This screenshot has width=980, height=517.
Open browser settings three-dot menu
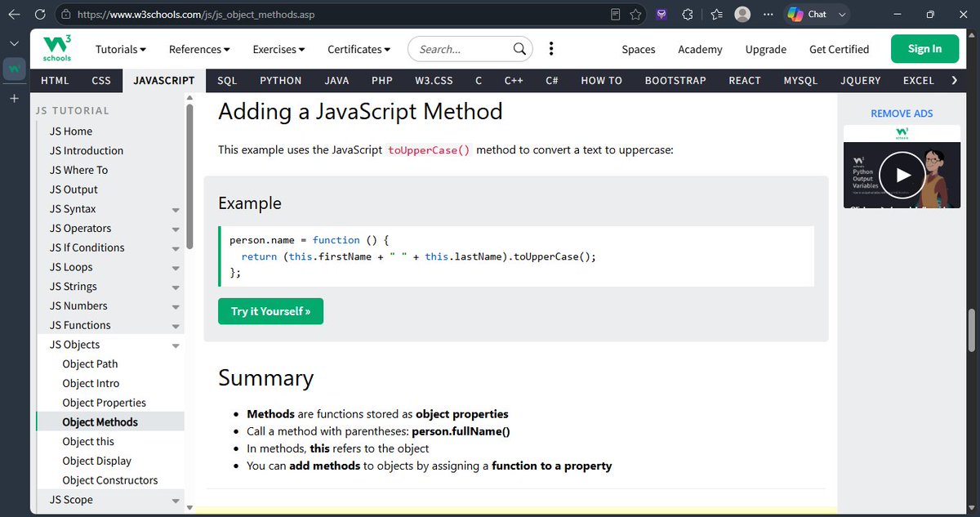(768, 15)
